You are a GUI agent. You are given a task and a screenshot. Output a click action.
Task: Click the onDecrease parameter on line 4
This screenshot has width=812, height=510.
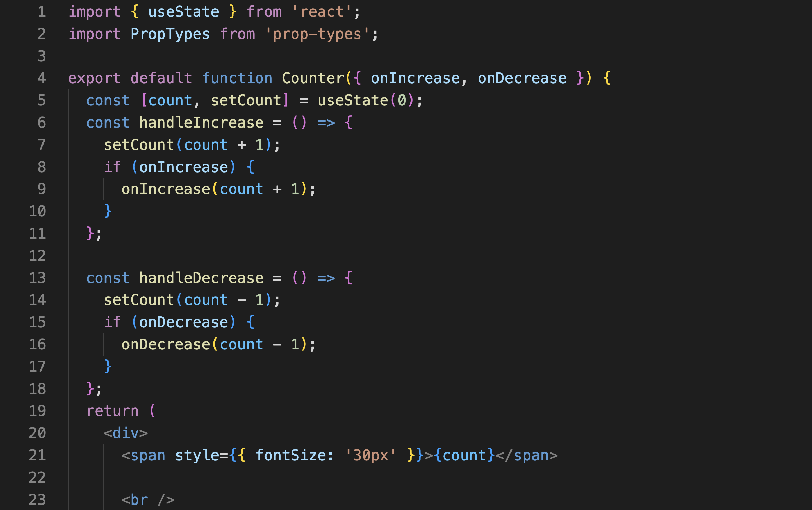pyautogui.click(x=522, y=78)
